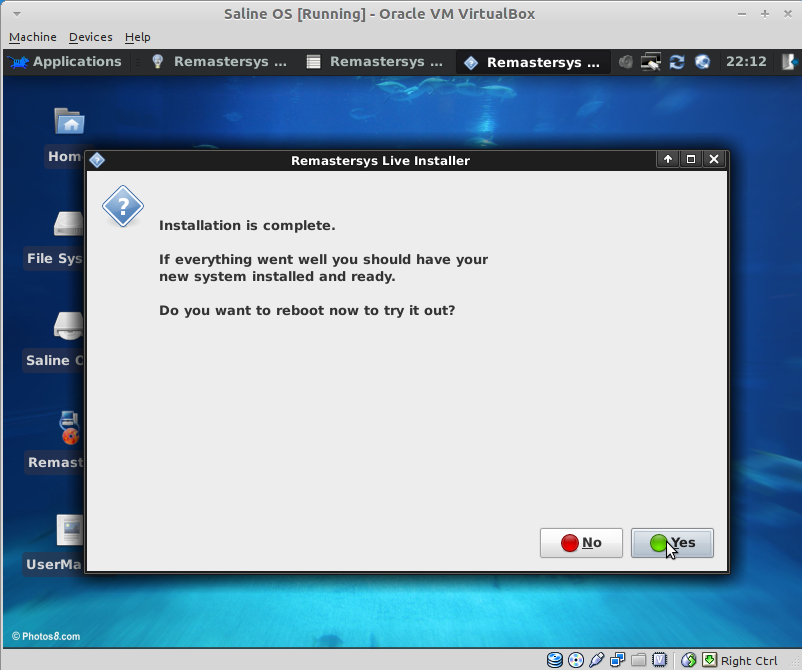Open the VirtualBox window menu arrow
Image resolution: width=802 pixels, height=670 pixels.
[17, 14]
